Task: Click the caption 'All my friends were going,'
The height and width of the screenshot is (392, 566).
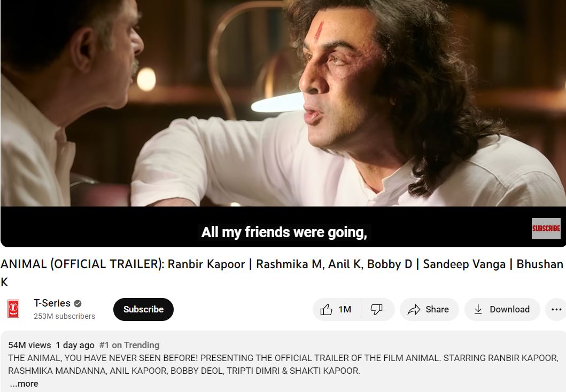Action: coord(284,232)
